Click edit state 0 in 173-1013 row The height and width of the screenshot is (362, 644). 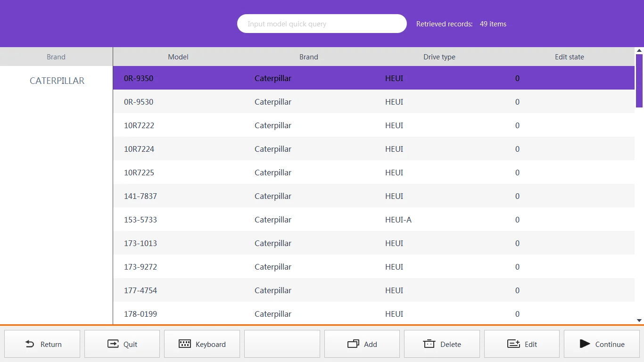(x=517, y=243)
